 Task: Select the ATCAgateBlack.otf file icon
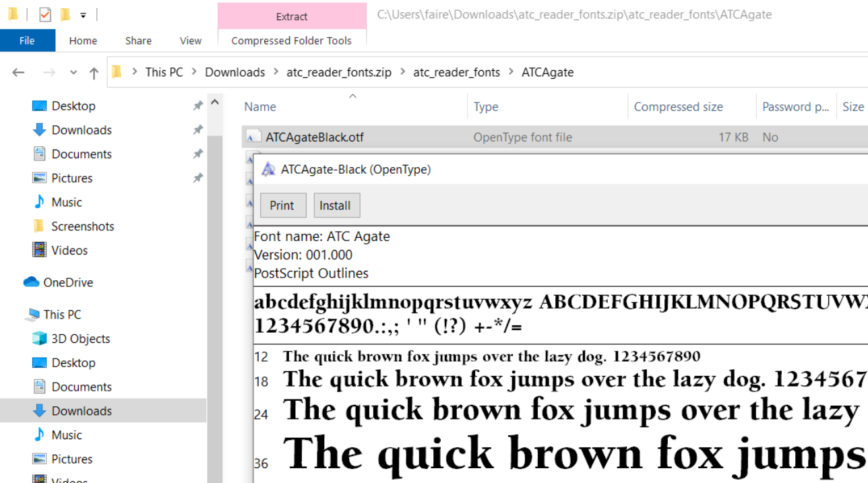click(253, 137)
